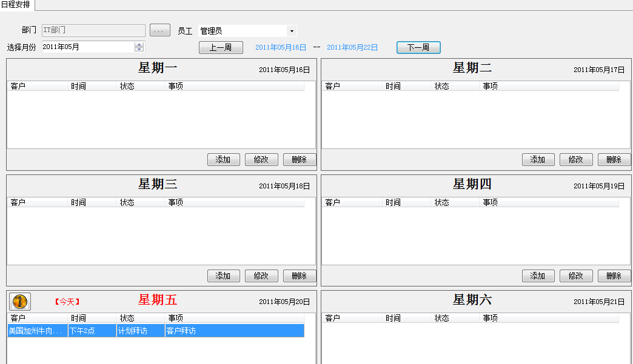The image size is (633, 364).
Task: Click the 下午2点 time cell
Action: (x=92, y=331)
